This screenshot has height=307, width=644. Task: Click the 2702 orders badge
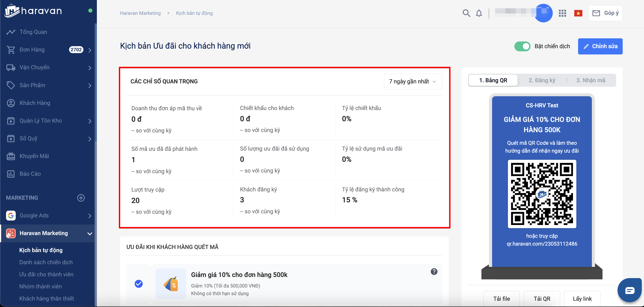tap(76, 50)
